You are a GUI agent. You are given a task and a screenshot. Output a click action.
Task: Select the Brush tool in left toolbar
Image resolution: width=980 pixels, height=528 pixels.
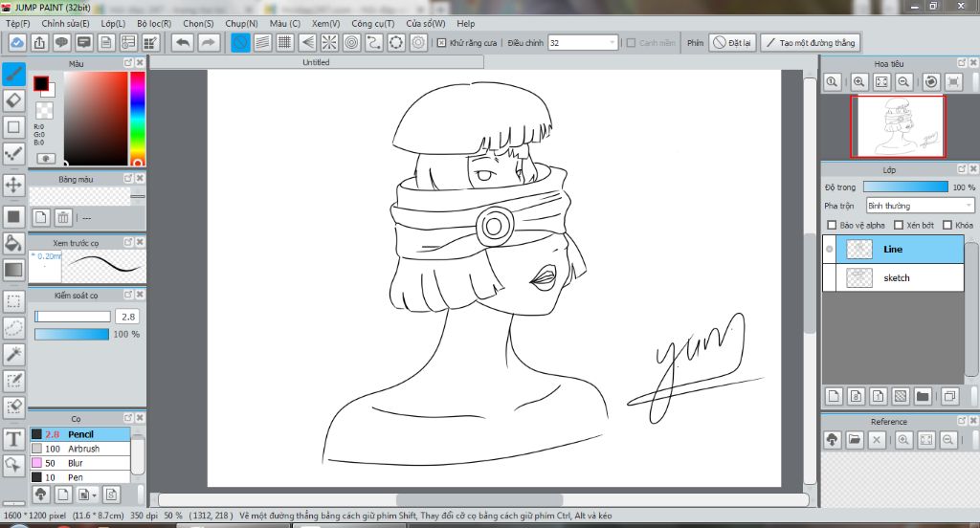[13, 74]
